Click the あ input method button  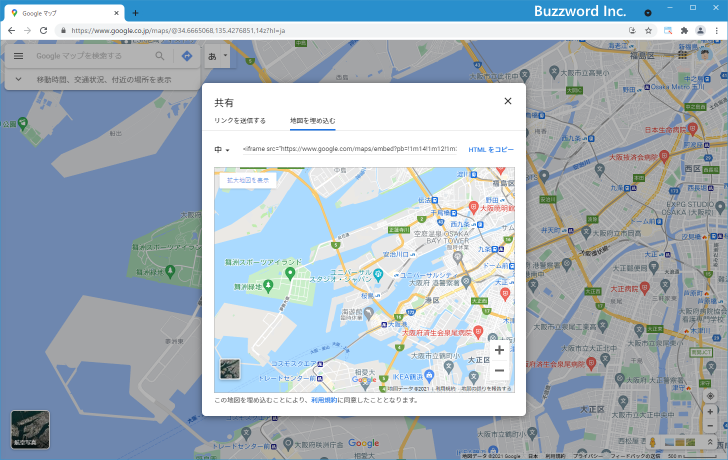click(213, 56)
